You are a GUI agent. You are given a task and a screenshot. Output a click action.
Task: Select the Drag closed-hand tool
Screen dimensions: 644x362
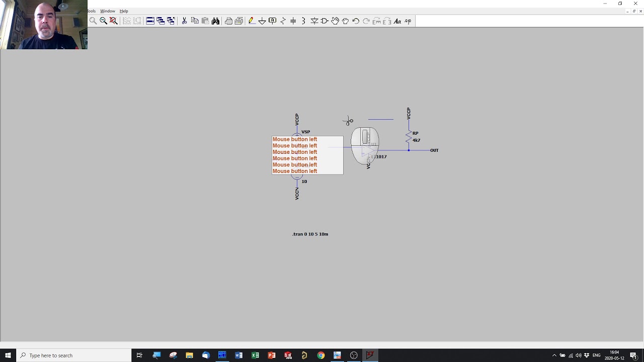346,21
